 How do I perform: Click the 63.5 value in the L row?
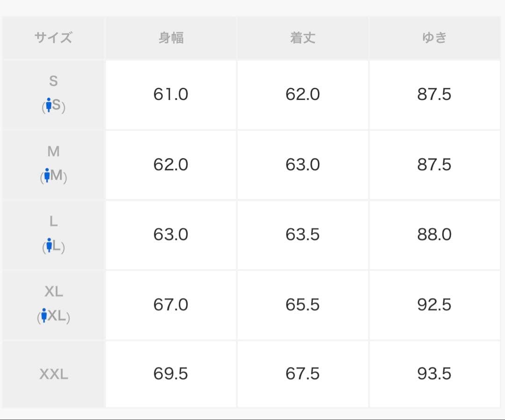(x=303, y=234)
